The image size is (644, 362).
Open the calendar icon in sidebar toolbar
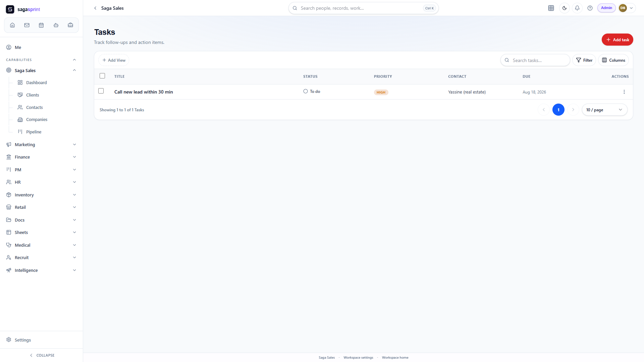pyautogui.click(x=41, y=25)
